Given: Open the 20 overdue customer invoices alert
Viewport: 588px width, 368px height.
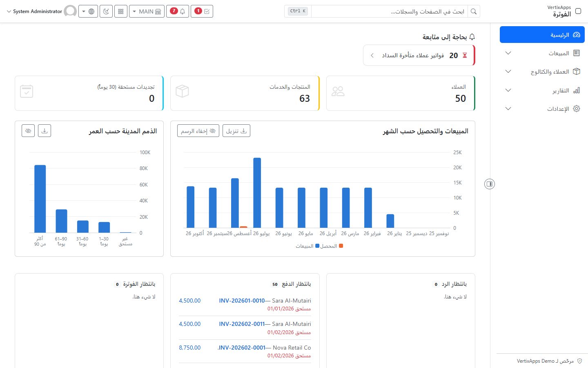Looking at the screenshot, I should point(419,55).
